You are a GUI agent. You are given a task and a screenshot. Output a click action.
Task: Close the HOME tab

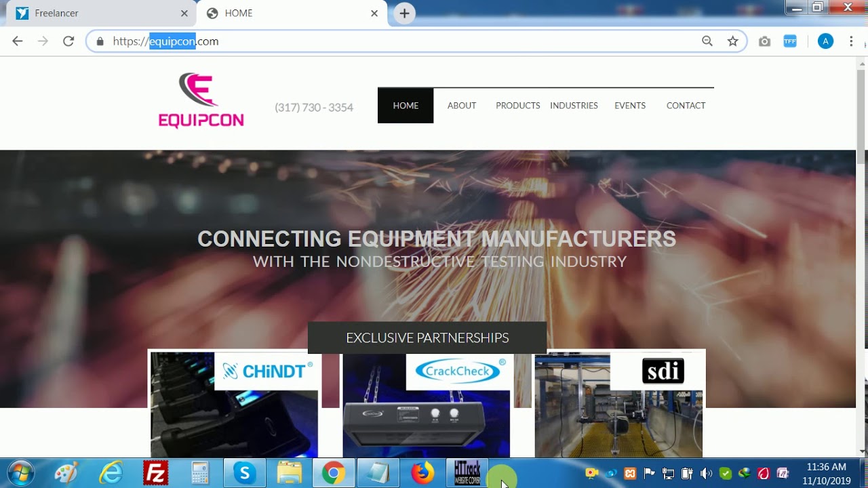[x=374, y=14]
